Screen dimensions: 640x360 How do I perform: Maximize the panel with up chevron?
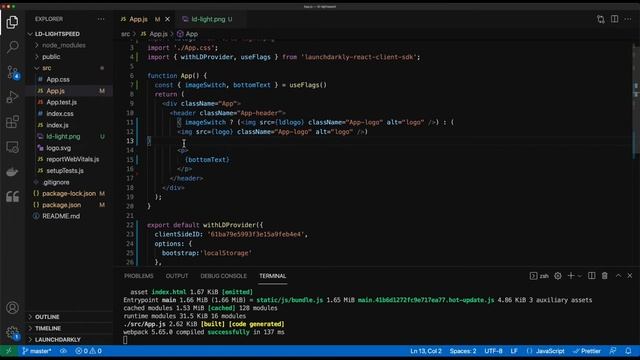tap(618, 276)
